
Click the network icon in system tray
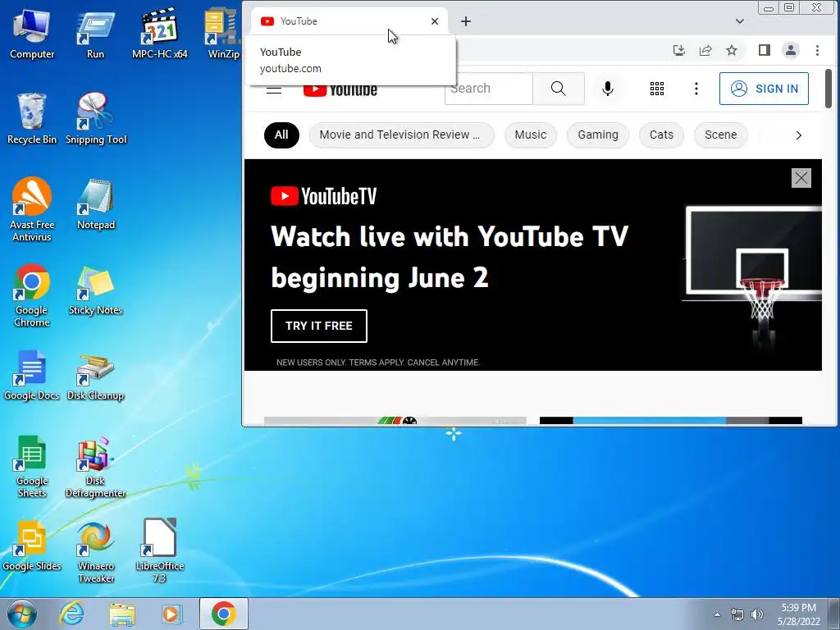[x=737, y=614]
